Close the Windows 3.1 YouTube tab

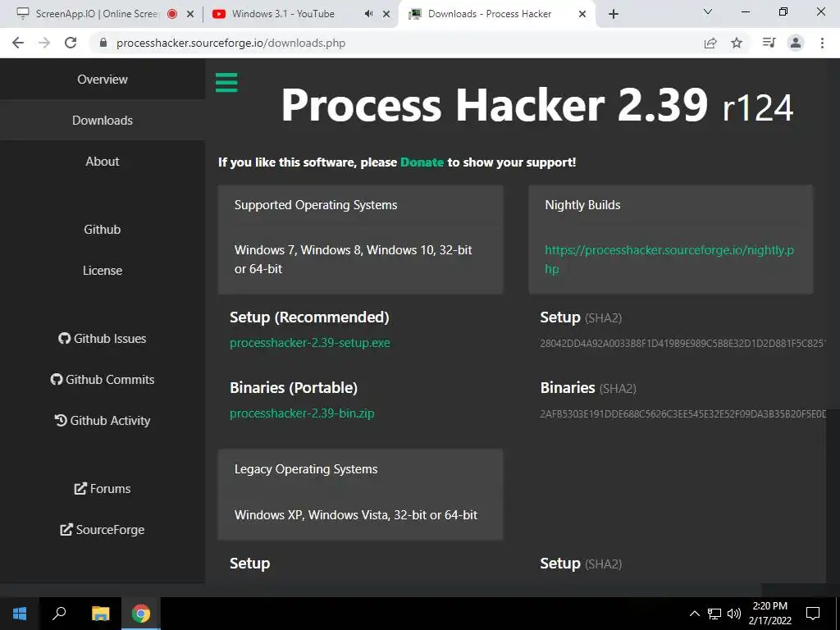(x=386, y=14)
